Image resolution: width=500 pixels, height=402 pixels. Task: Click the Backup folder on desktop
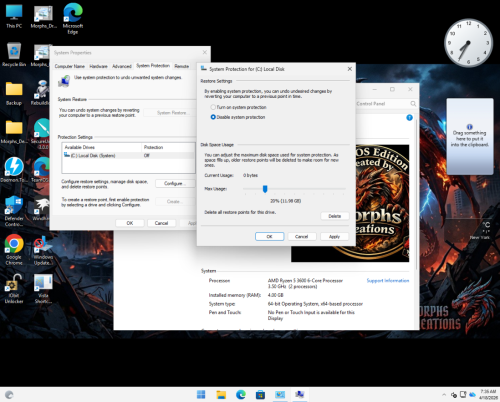point(14,93)
